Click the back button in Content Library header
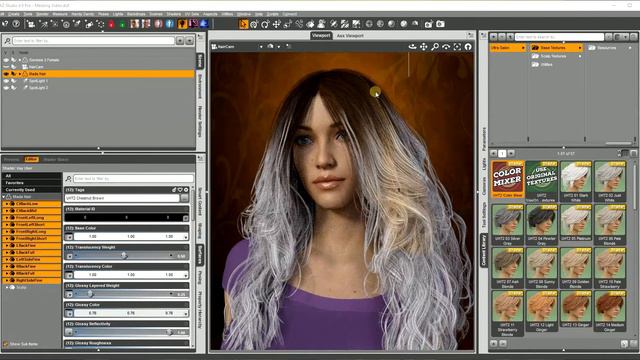 pos(493,37)
